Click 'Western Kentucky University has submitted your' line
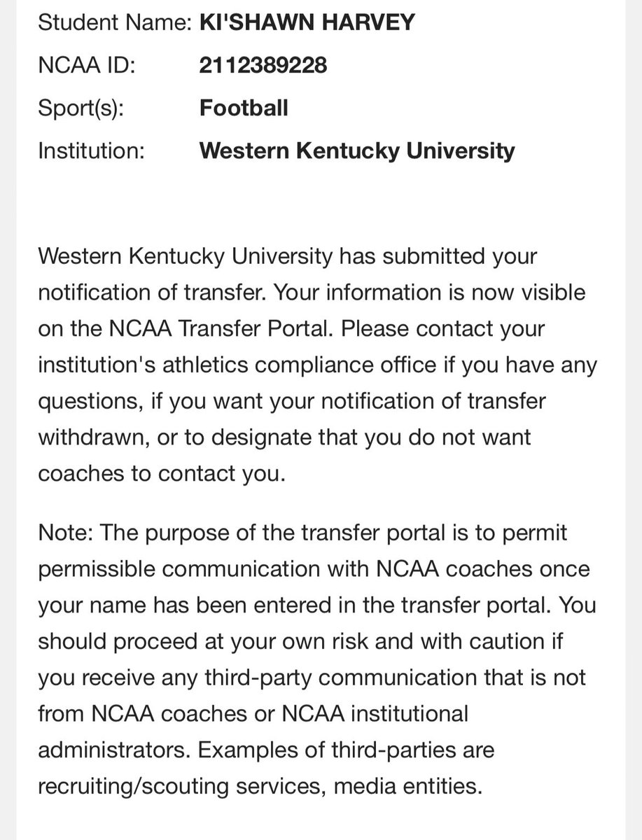642x840 pixels. pyautogui.click(x=288, y=255)
